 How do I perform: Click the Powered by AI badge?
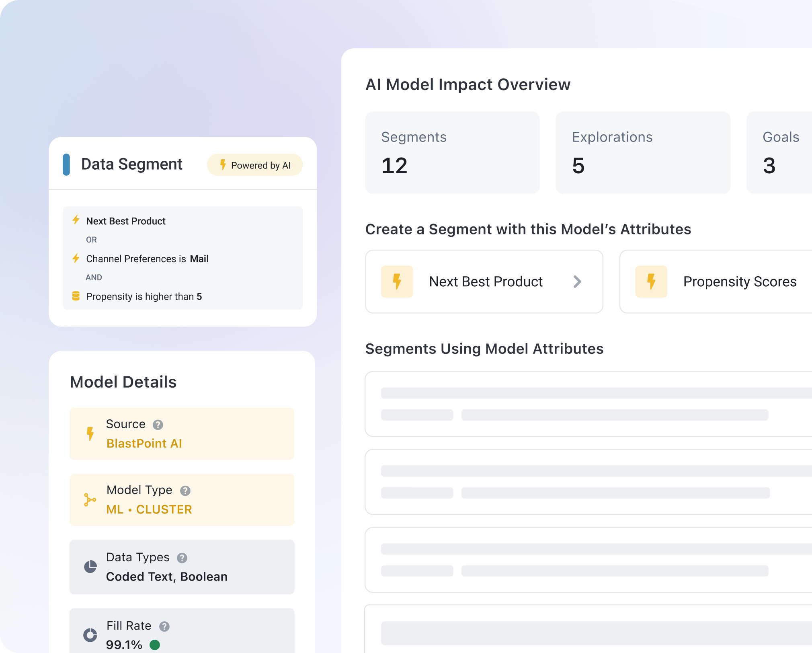click(255, 164)
